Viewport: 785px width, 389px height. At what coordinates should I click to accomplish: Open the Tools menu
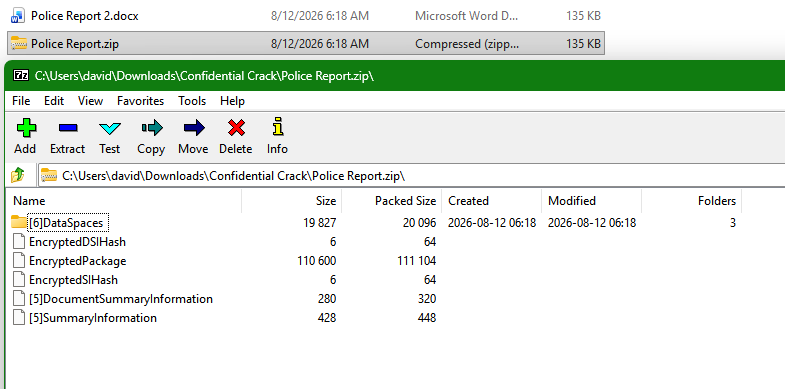[192, 101]
